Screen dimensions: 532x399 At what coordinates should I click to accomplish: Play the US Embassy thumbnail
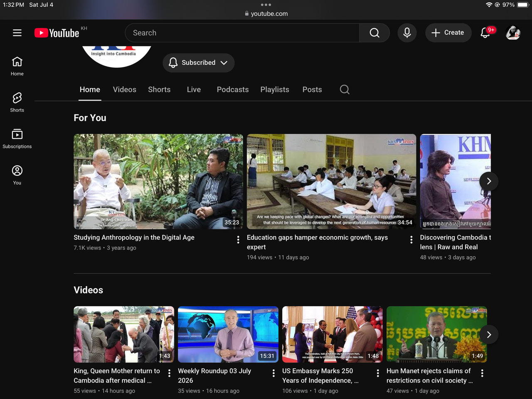(x=332, y=335)
